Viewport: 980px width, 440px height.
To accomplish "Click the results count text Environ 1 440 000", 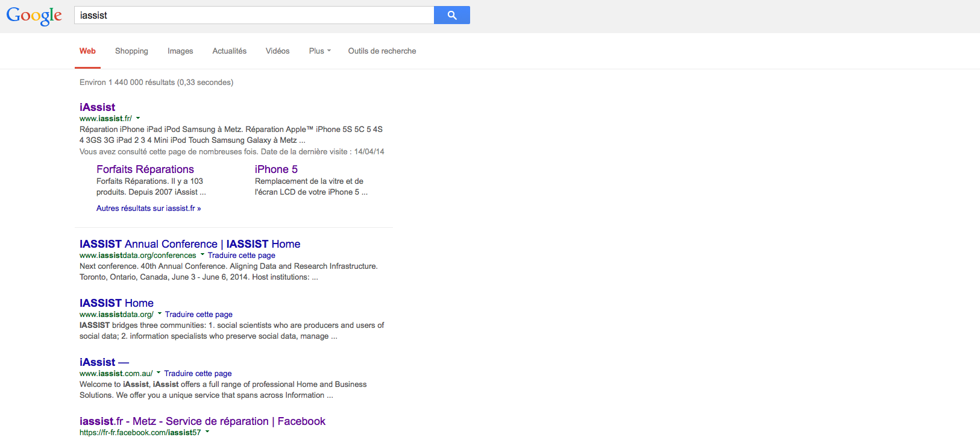I will (157, 83).
